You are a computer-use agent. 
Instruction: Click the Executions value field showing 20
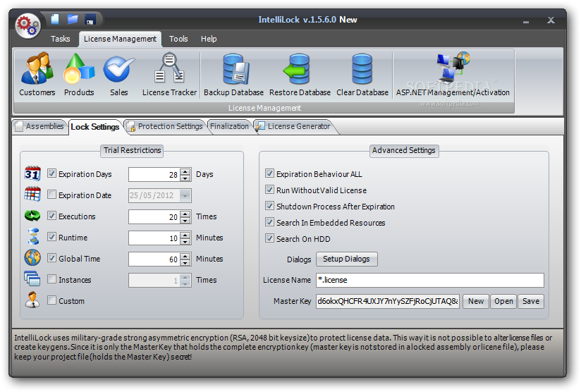click(154, 216)
